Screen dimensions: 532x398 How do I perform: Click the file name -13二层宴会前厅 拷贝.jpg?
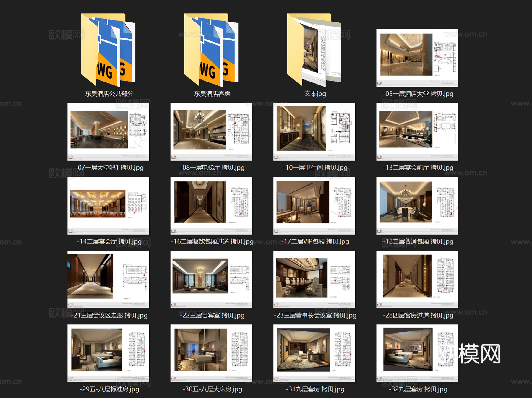pyautogui.click(x=418, y=168)
